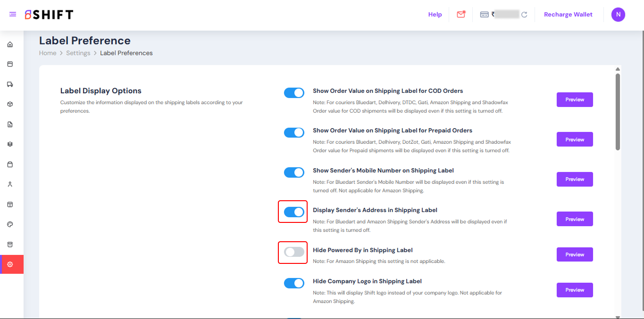Disable Show Order Value for COD Orders
Image resolution: width=644 pixels, height=319 pixels.
tap(294, 93)
